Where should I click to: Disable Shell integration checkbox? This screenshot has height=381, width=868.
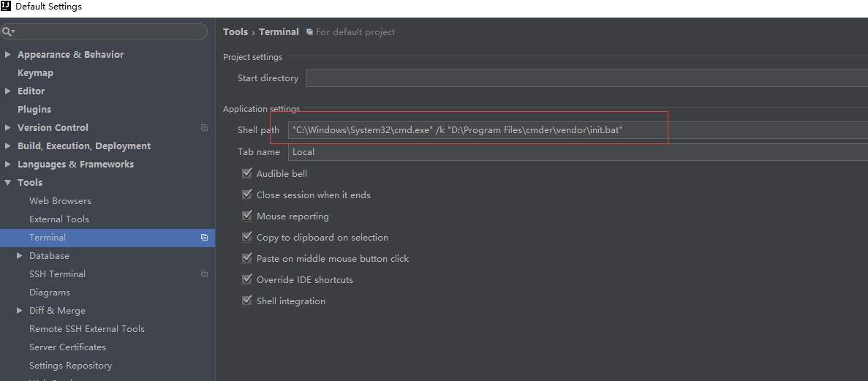coord(247,301)
